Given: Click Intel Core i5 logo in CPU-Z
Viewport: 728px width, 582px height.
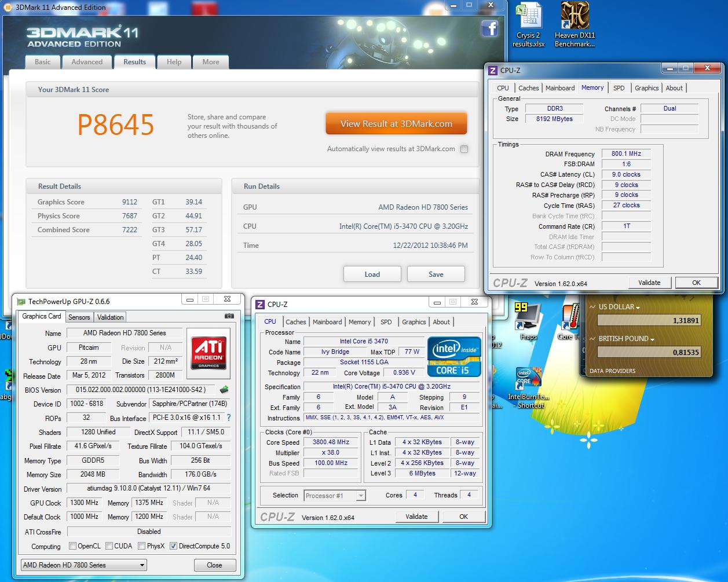Looking at the screenshot, I should coord(454,357).
